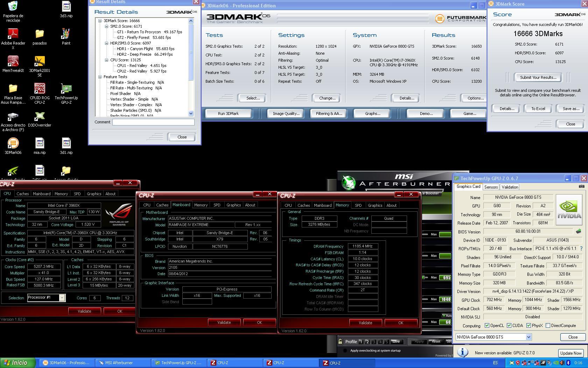Image resolution: width=588 pixels, height=368 pixels.
Task: Launch 3DMark2001 SE from the desktop
Action: tap(40, 67)
